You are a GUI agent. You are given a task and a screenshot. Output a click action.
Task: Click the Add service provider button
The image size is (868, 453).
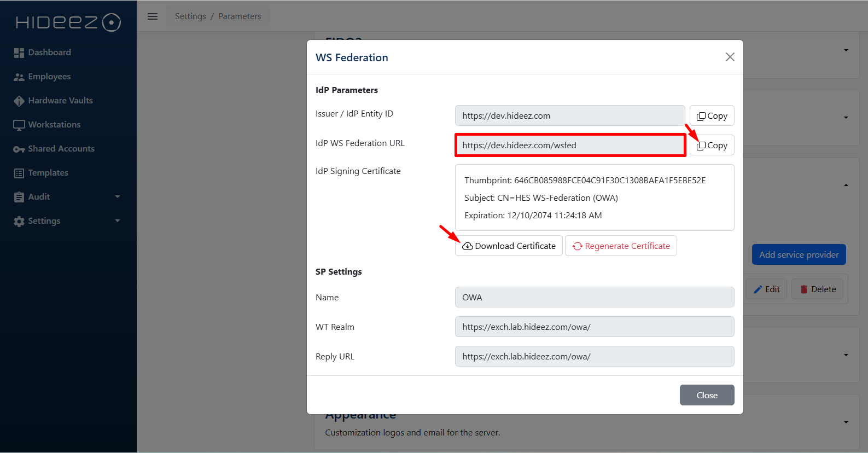coord(799,255)
